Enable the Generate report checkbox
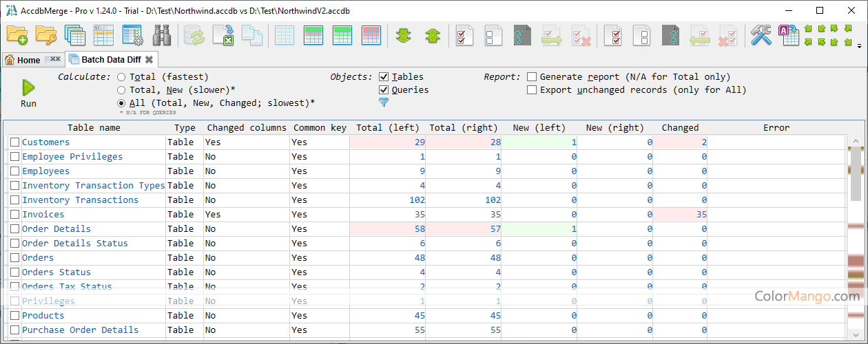868x344 pixels. [532, 77]
